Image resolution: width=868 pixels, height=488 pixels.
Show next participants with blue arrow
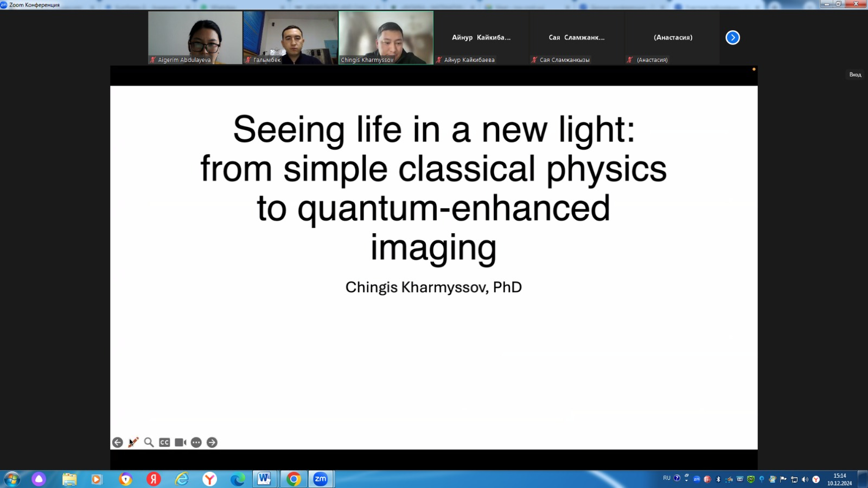point(732,37)
